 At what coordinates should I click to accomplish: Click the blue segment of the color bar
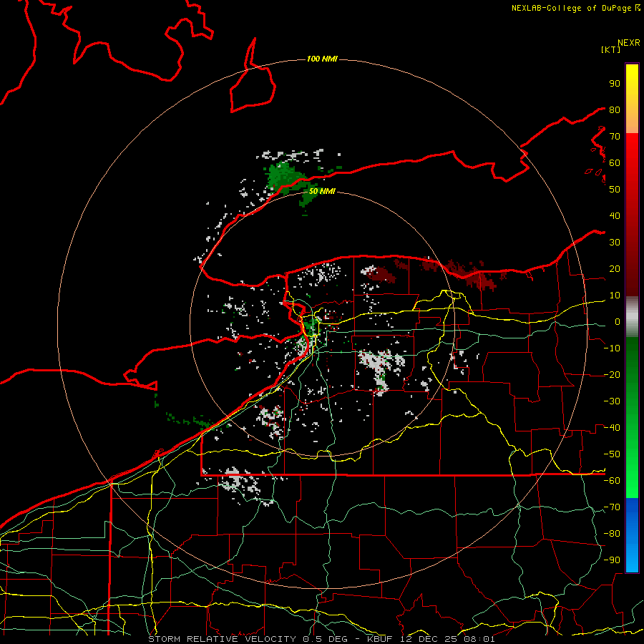632,535
